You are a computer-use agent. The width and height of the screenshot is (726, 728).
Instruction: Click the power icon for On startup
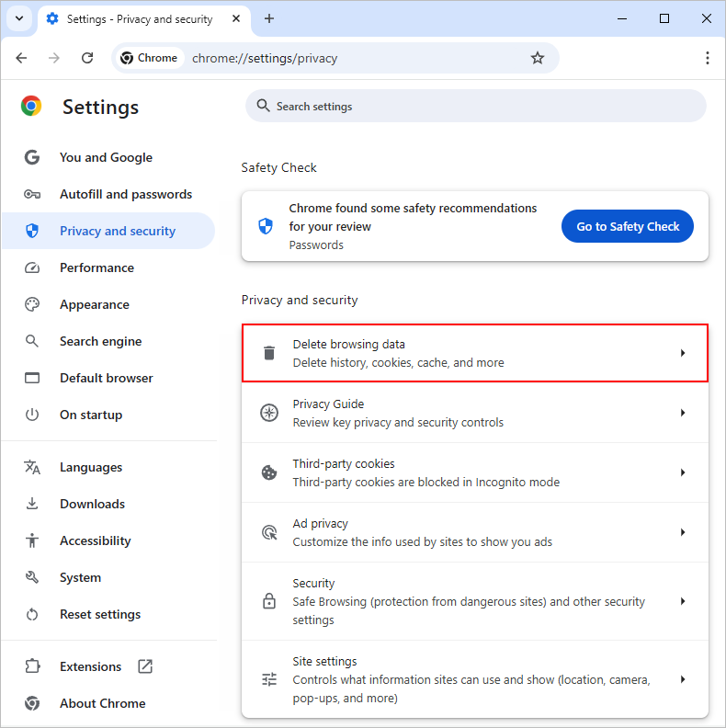(x=32, y=415)
